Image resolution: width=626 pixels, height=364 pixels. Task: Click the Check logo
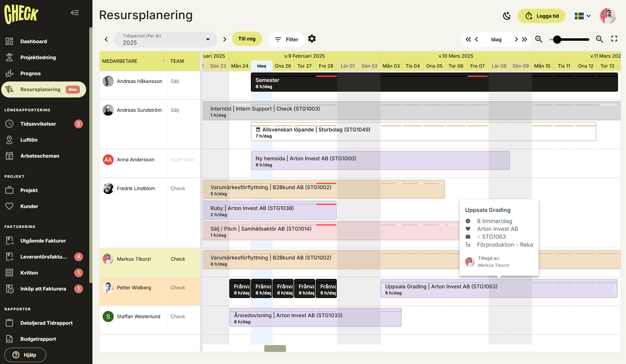coord(21,14)
